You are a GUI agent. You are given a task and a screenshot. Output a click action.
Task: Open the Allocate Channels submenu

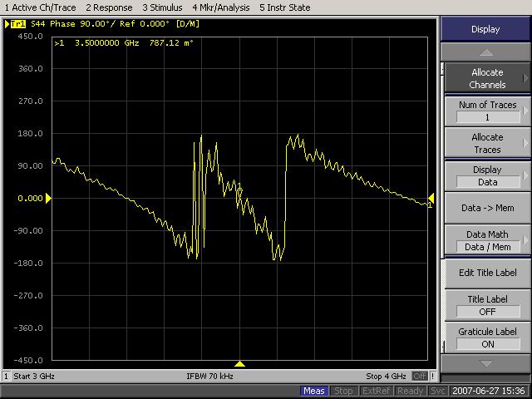pos(487,78)
